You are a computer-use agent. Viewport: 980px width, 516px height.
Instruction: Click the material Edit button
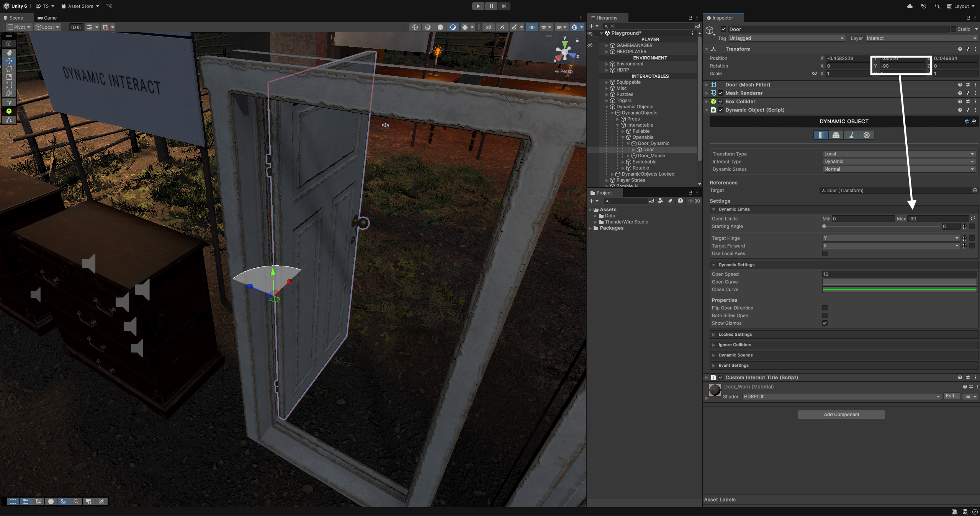tap(952, 396)
